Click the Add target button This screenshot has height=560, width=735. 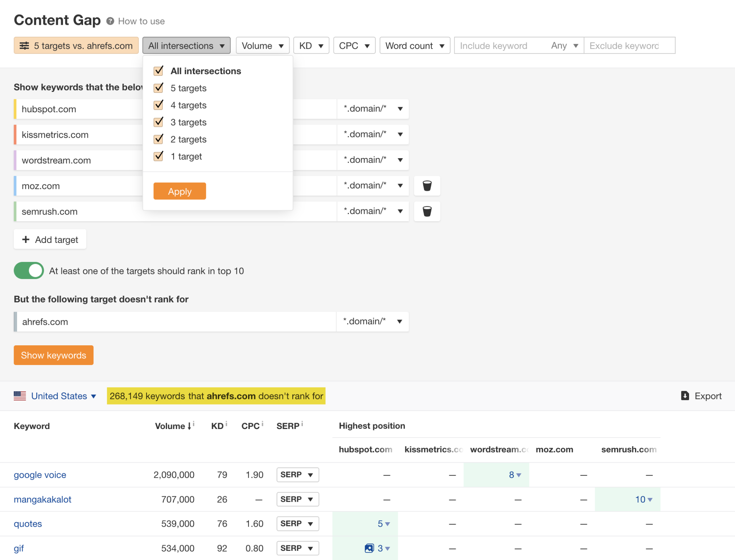pos(49,240)
